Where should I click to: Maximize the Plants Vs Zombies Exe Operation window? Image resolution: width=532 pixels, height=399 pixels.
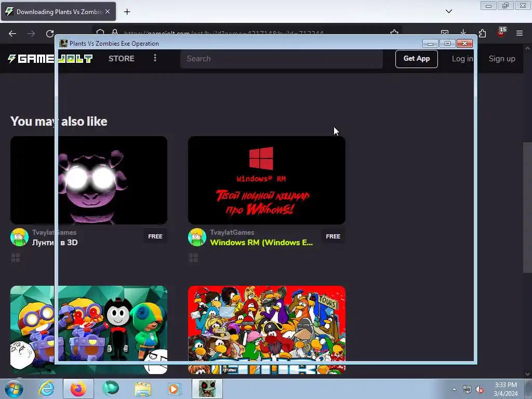pyautogui.click(x=447, y=44)
